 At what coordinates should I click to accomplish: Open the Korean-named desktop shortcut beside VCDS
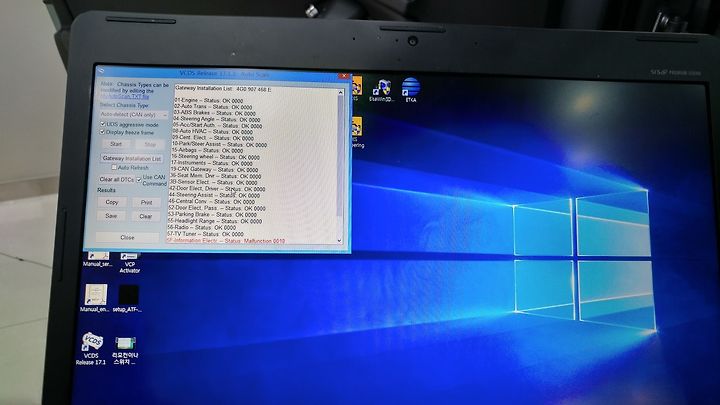point(125,350)
